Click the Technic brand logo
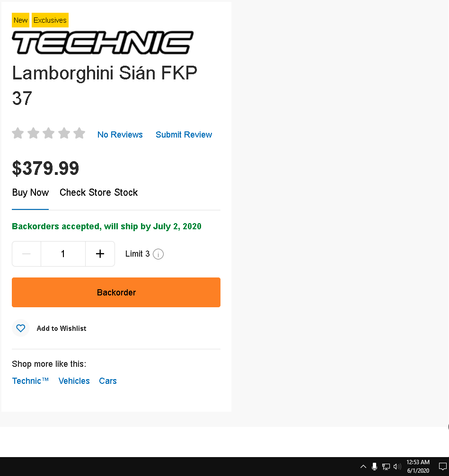 (103, 43)
